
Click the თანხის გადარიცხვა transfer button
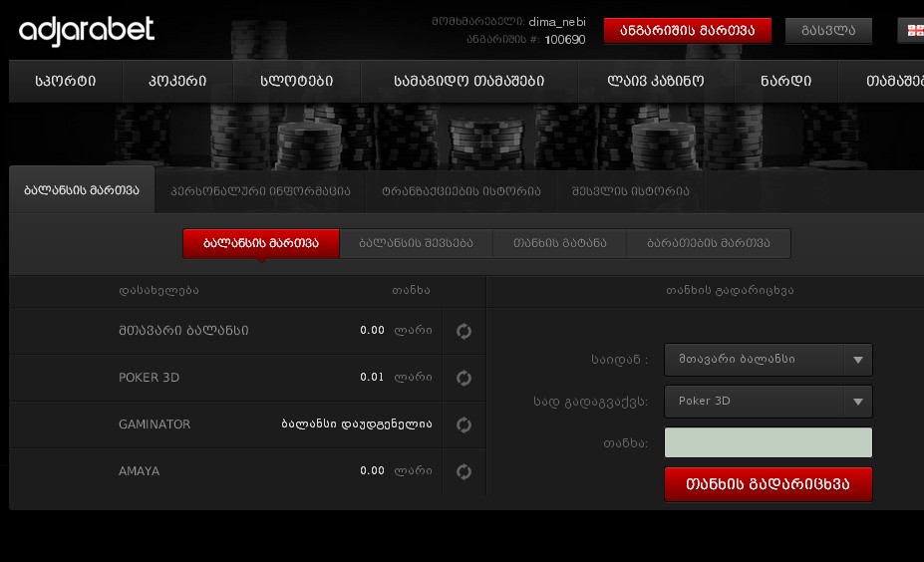tap(768, 484)
